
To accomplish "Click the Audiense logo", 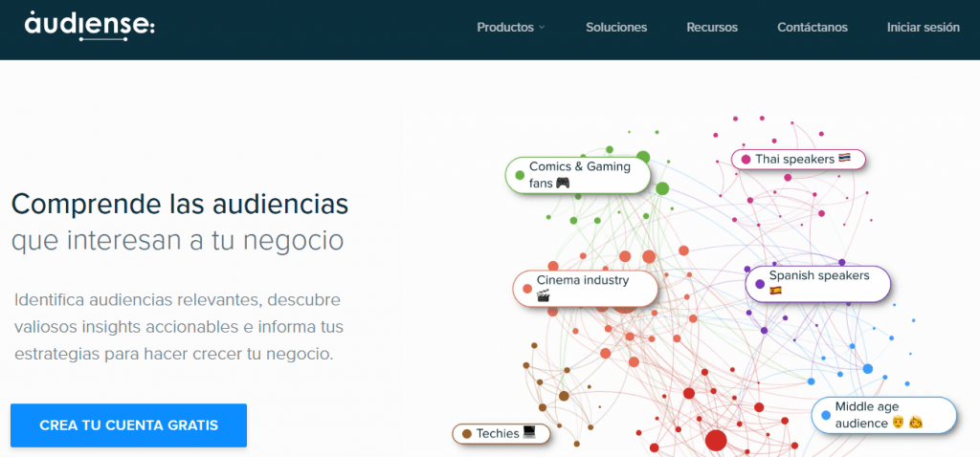I will pos(89,27).
